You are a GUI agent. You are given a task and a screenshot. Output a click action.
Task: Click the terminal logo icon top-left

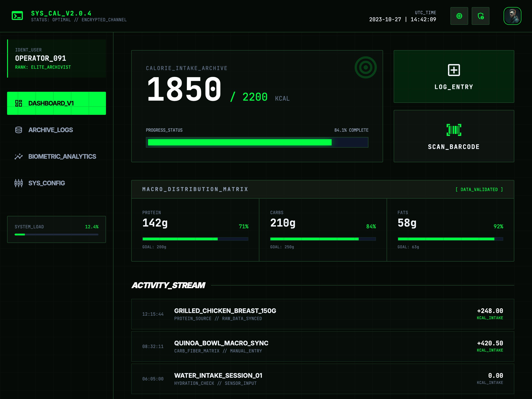[x=17, y=16]
